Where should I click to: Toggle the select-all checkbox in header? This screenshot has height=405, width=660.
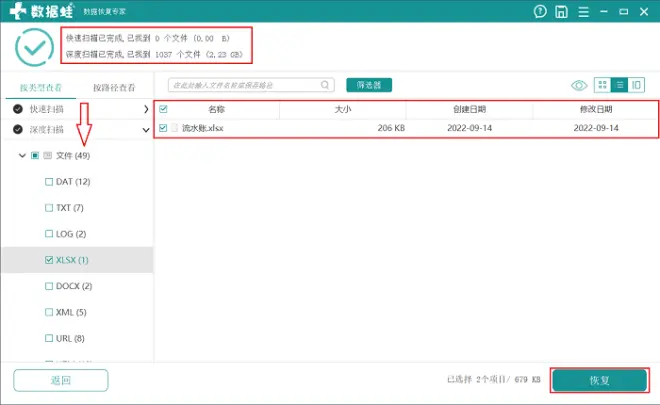(163, 109)
